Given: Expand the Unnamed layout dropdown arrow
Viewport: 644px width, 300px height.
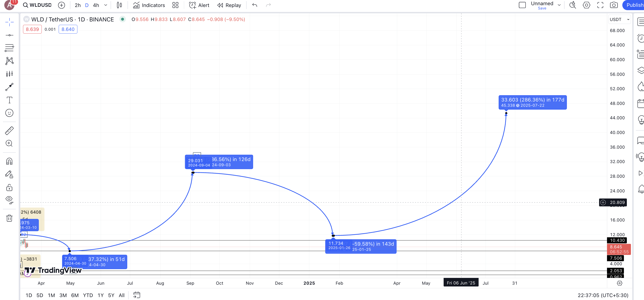Looking at the screenshot, I should (559, 5).
